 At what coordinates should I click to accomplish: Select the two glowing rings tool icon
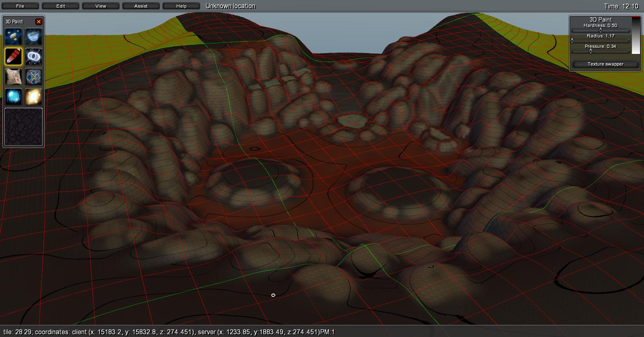tap(34, 56)
